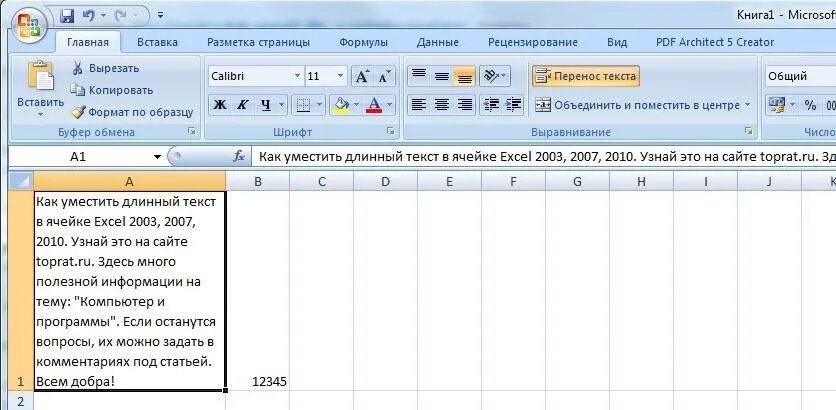This screenshot has width=836, height=410.
Task: Open the PDF Architect 5 Creator tab
Action: [715, 43]
